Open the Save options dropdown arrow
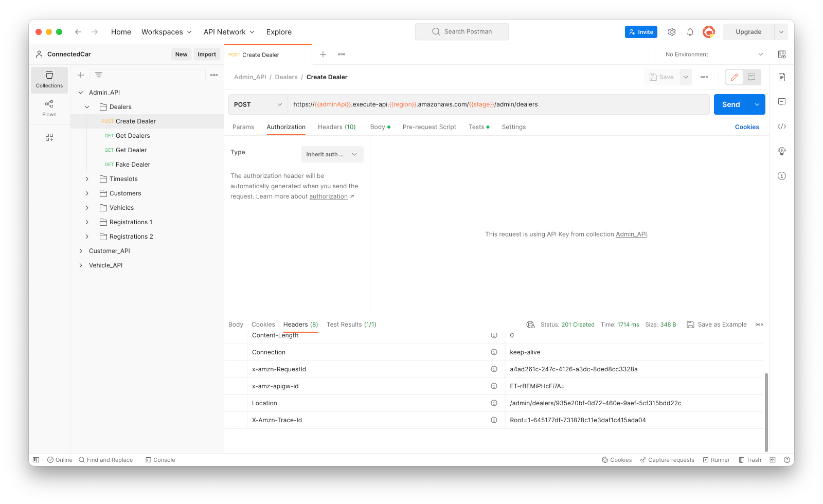This screenshot has height=504, width=823. pos(686,77)
